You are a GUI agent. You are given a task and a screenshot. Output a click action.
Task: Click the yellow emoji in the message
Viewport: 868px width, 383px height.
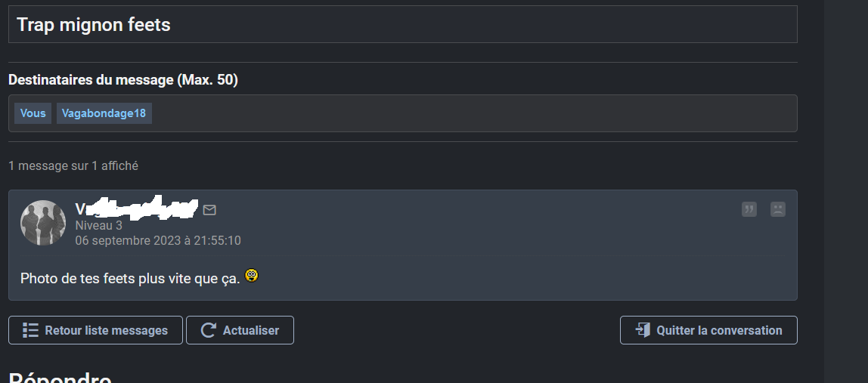[252, 276]
